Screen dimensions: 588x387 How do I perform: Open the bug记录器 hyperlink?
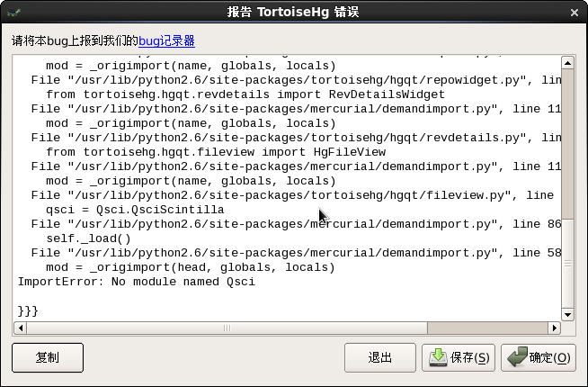coord(166,40)
